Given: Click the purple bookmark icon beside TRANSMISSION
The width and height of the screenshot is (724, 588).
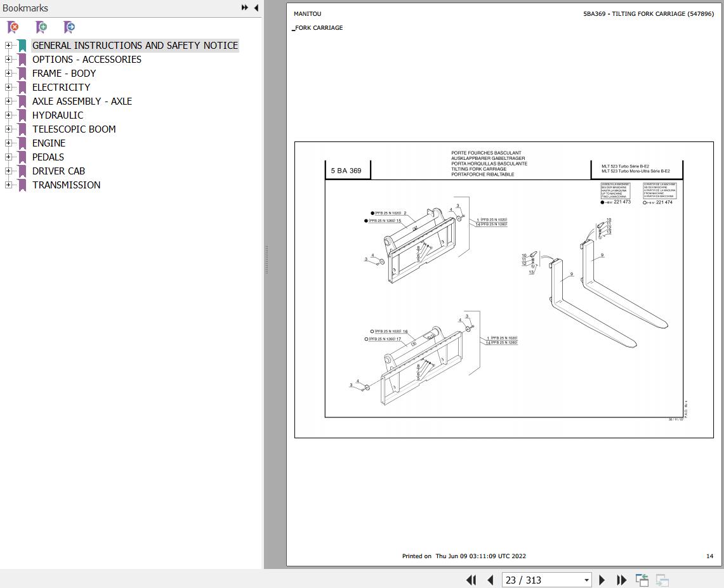Looking at the screenshot, I should [x=22, y=185].
